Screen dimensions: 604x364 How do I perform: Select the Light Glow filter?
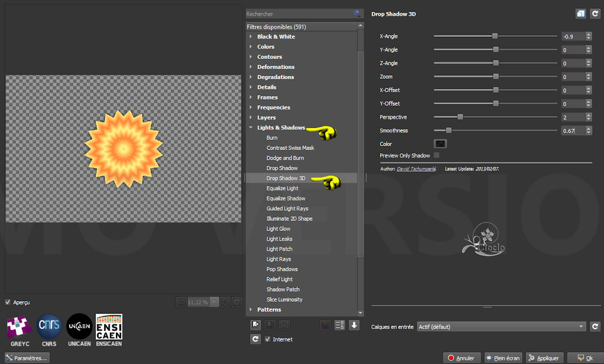tap(279, 229)
